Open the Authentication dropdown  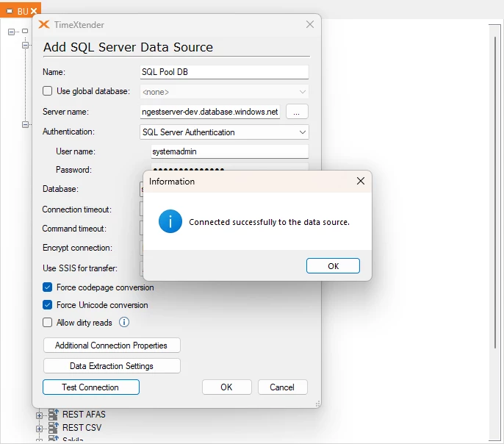click(224, 132)
